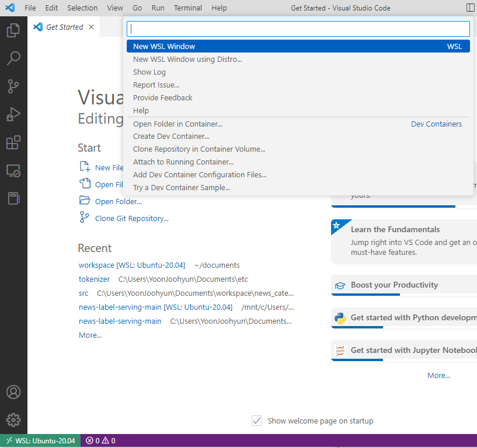The height and width of the screenshot is (448, 477).
Task: Open the Help menu in menu bar
Action: coord(220,8)
